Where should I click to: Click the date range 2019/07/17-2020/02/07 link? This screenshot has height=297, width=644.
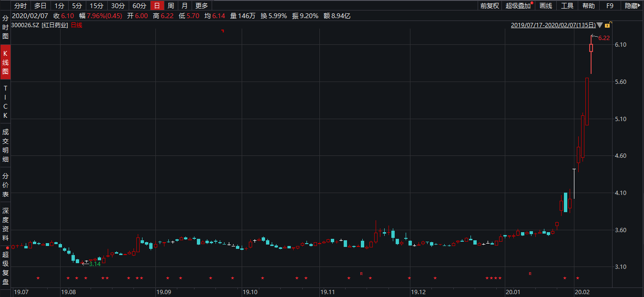[553, 25]
